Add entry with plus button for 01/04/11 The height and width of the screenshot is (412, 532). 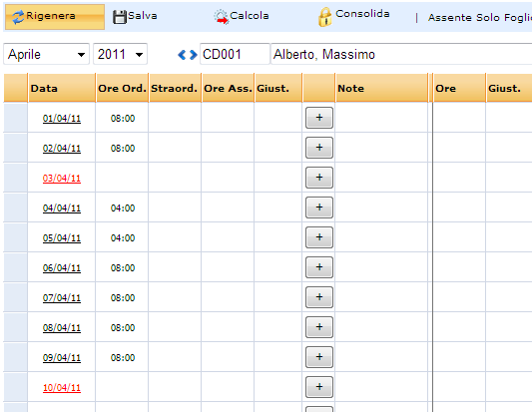(319, 118)
